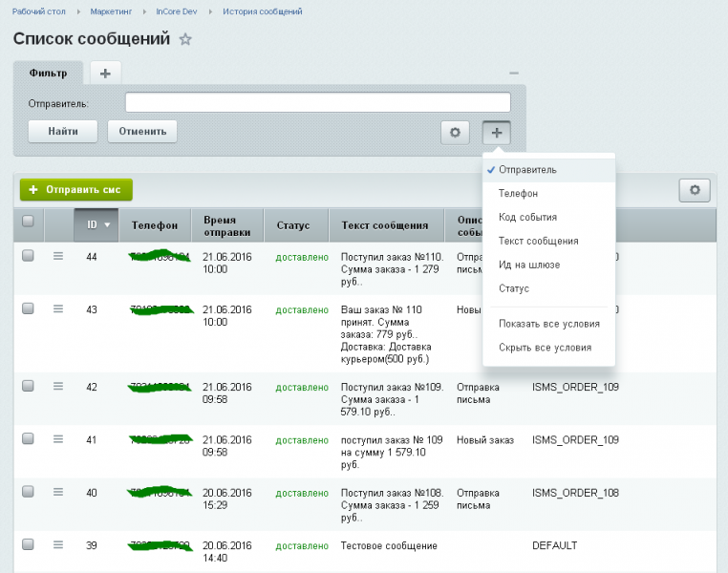Sort the table by ID column

[x=97, y=225]
